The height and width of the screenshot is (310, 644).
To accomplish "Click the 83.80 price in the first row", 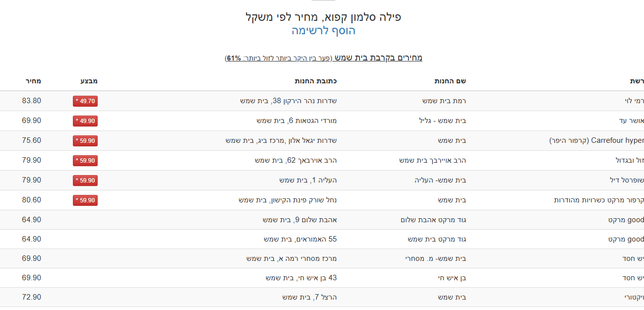I will pos(32,101).
